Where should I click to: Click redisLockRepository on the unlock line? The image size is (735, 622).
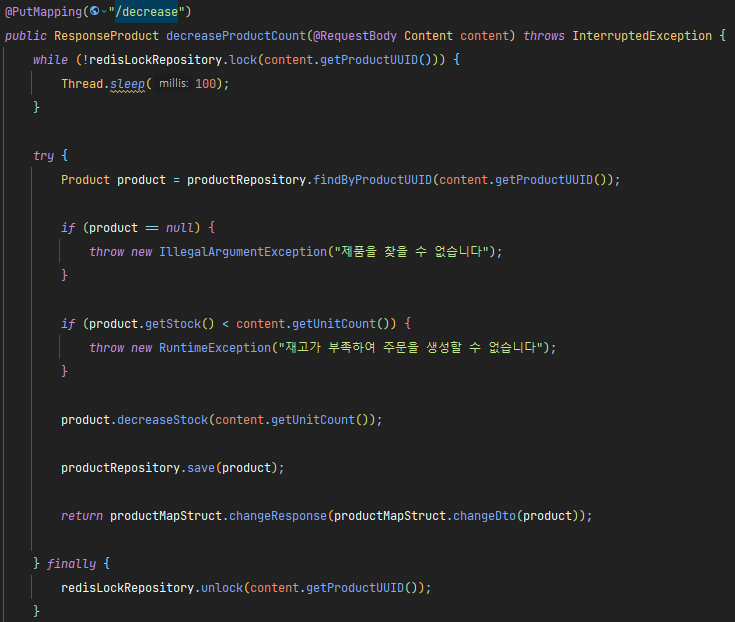point(128,588)
